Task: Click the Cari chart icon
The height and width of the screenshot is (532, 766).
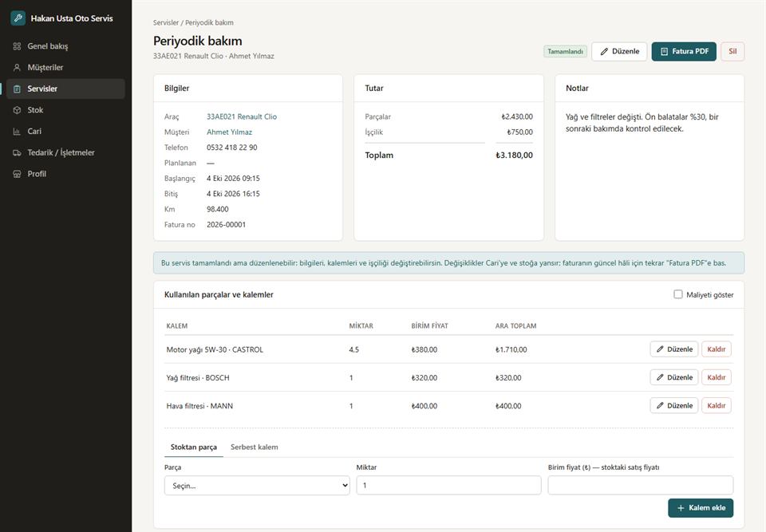Action: [17, 132]
